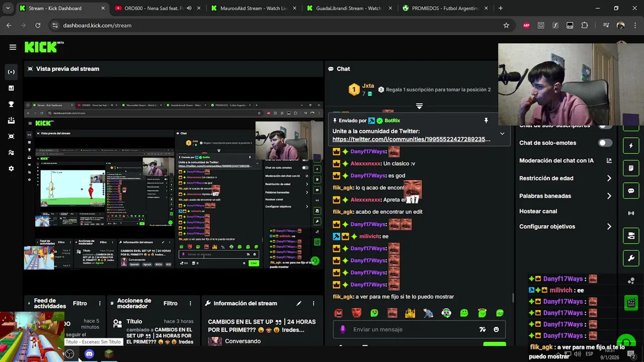Click the milivich username in chat

[x=369, y=236]
